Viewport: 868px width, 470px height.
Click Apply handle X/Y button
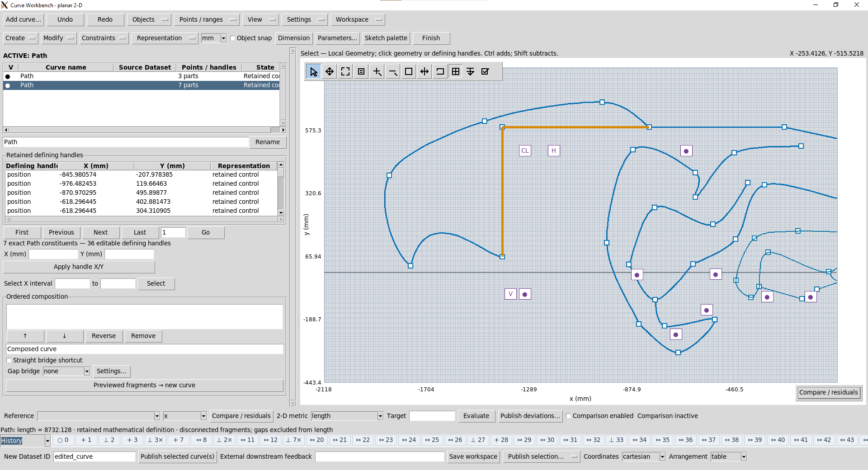(x=79, y=267)
